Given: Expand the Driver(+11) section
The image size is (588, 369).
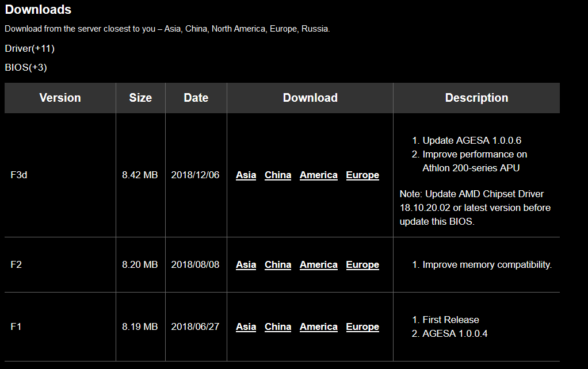Looking at the screenshot, I should coord(29,48).
